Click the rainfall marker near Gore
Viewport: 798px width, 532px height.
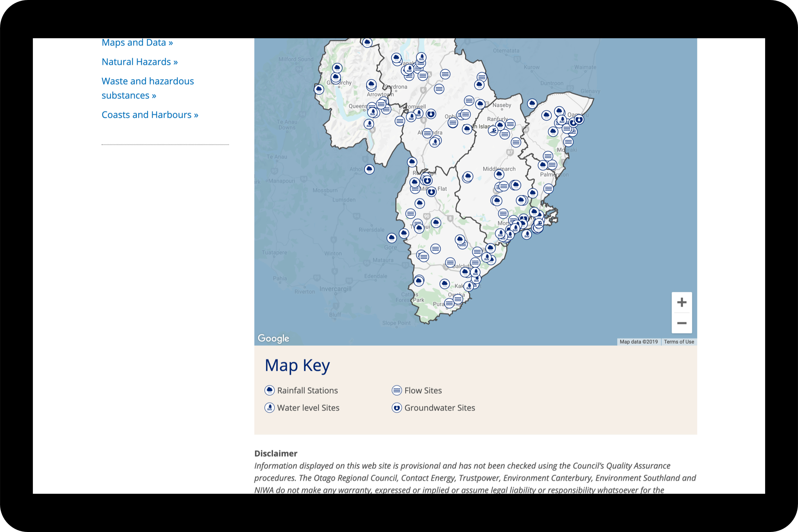coord(392,238)
